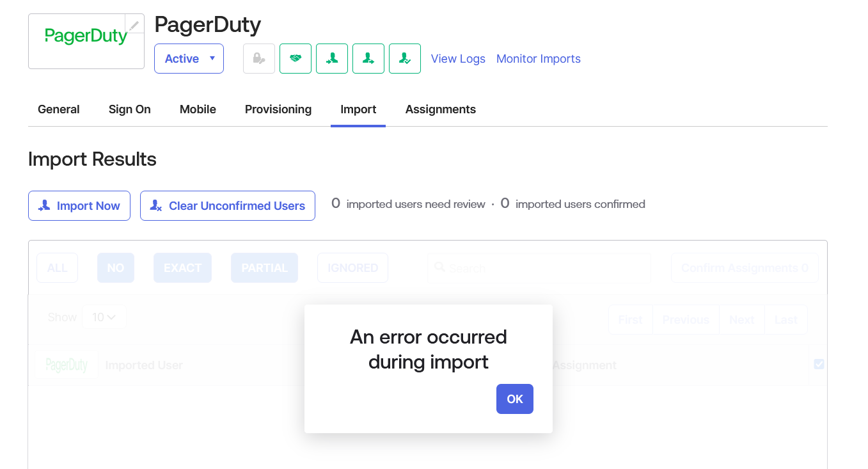Go to Previous page
The height and width of the screenshot is (469, 868).
686,320
